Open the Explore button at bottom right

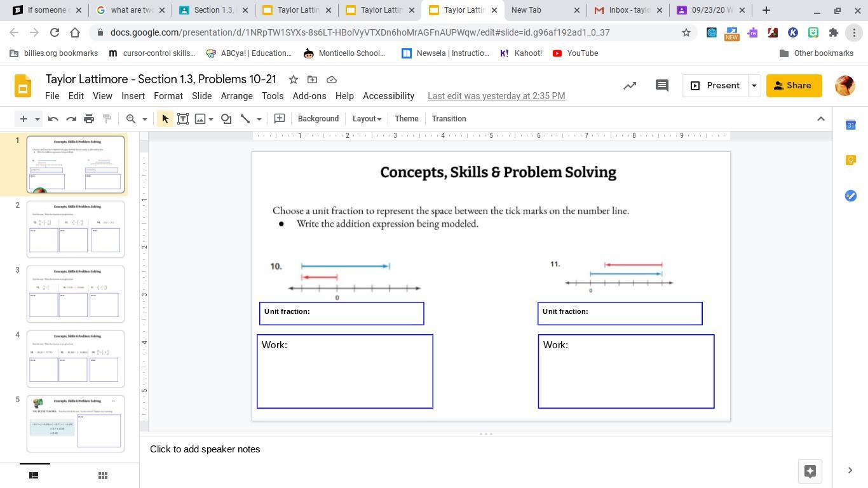(x=810, y=471)
